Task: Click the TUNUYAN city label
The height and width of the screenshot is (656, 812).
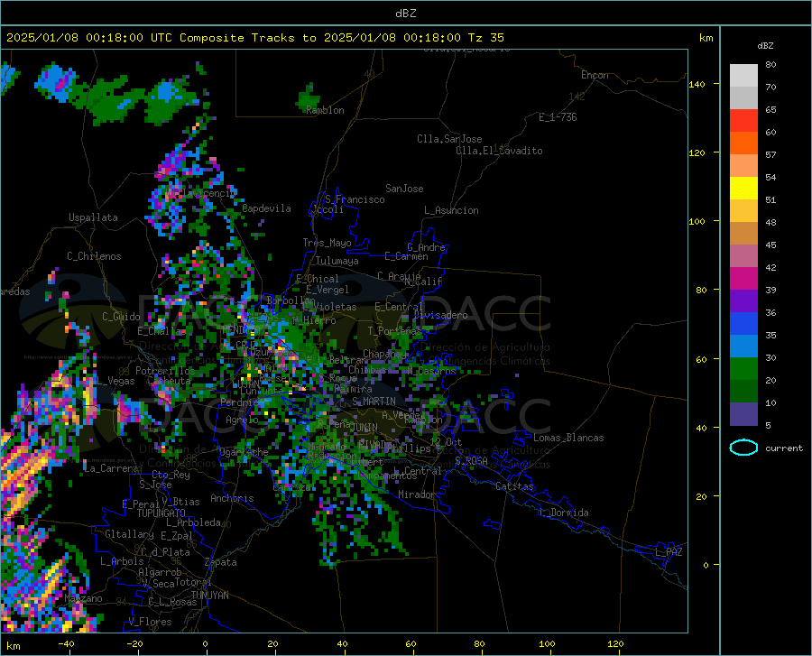Action: [209, 596]
